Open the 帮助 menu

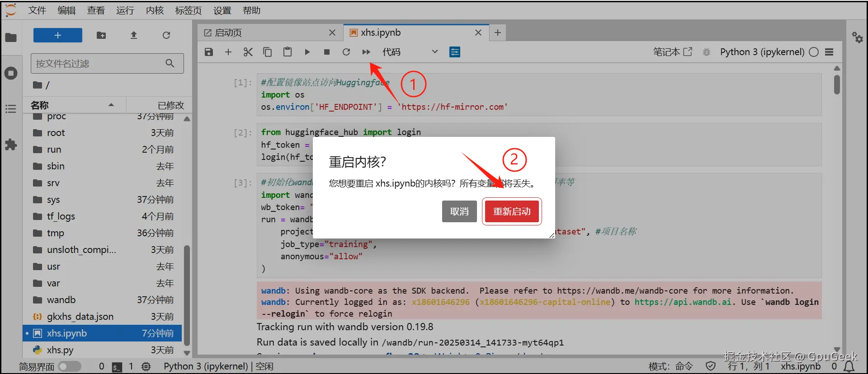(x=251, y=10)
